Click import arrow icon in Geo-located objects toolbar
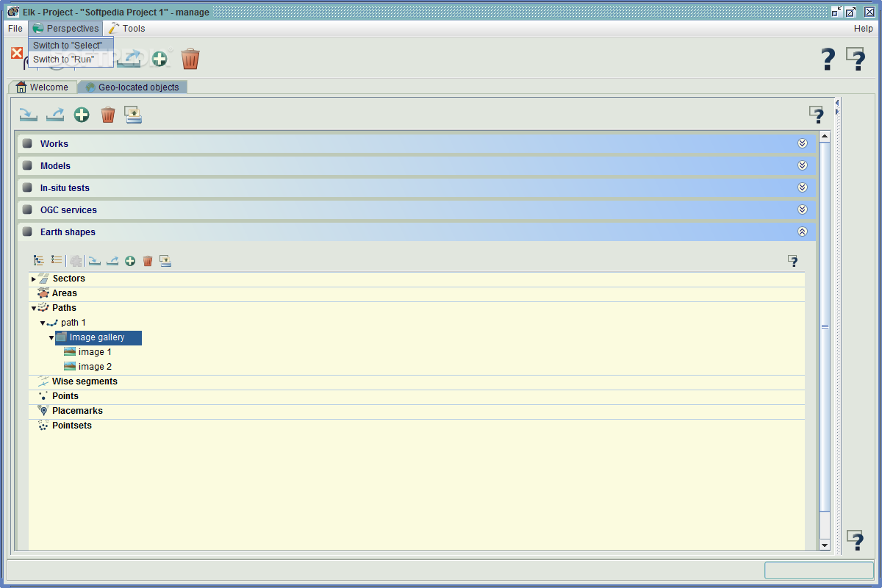The image size is (882, 588). point(28,115)
